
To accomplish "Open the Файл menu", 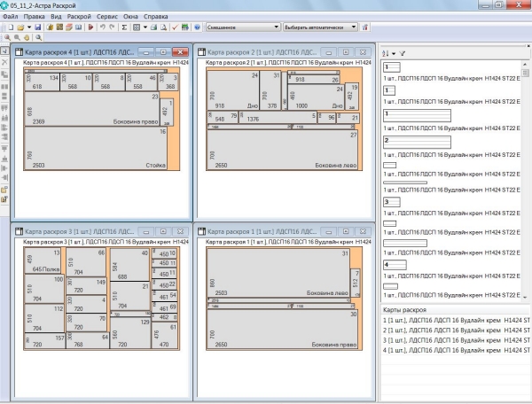I will [x=10, y=16].
